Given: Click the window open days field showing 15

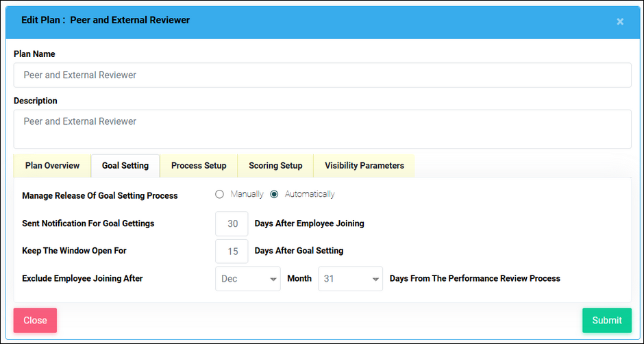Looking at the screenshot, I should click(232, 251).
